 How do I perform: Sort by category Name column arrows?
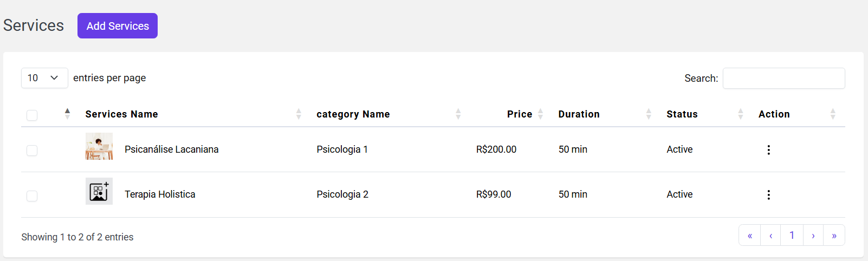point(458,114)
